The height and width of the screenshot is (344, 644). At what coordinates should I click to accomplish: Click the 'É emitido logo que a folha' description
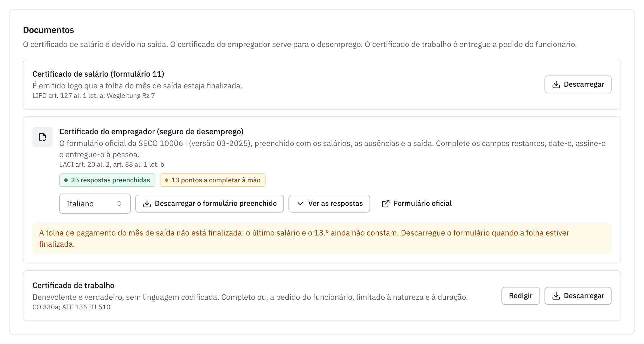137,86
